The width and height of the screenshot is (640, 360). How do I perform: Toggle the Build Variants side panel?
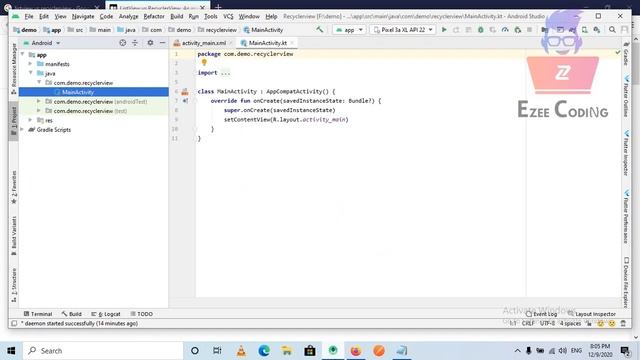point(13,236)
